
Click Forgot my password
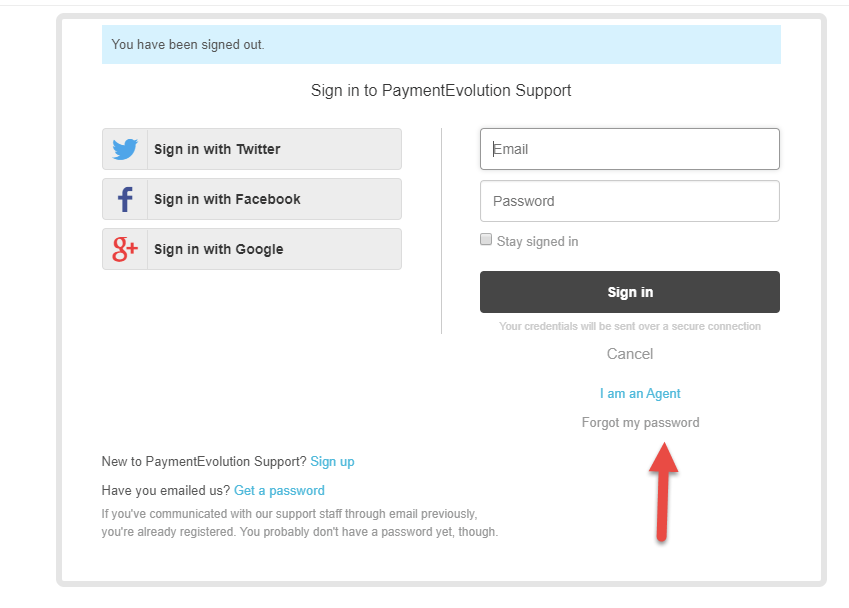(640, 422)
